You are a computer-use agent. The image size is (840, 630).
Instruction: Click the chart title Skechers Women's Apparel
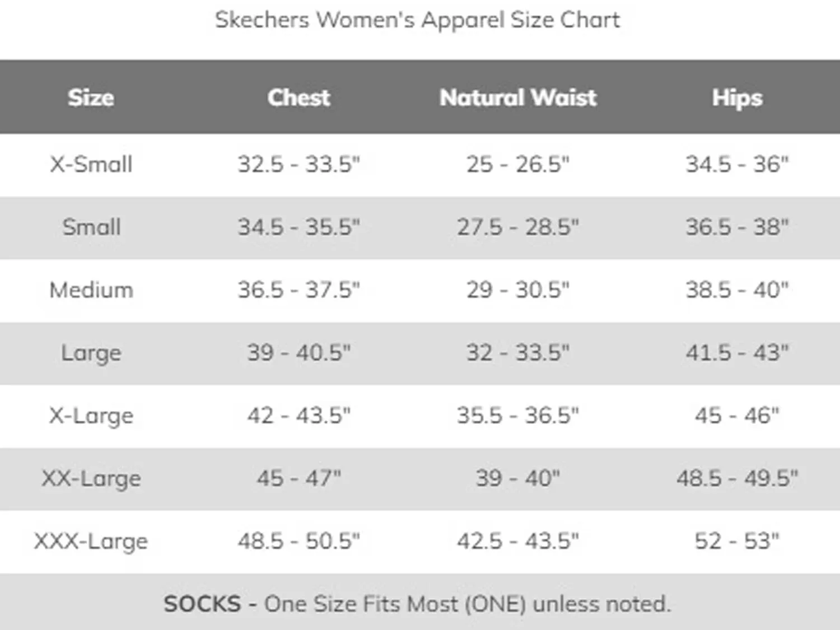coord(417,20)
